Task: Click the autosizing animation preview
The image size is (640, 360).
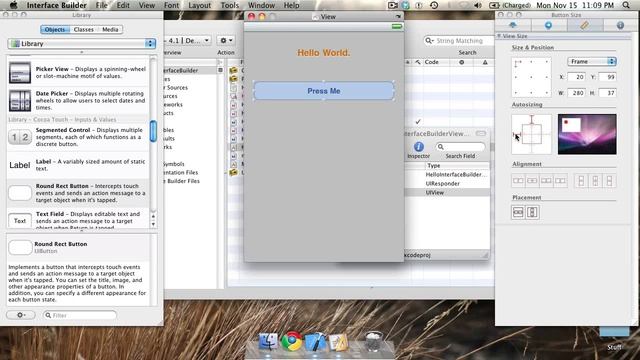Action: pos(587,134)
